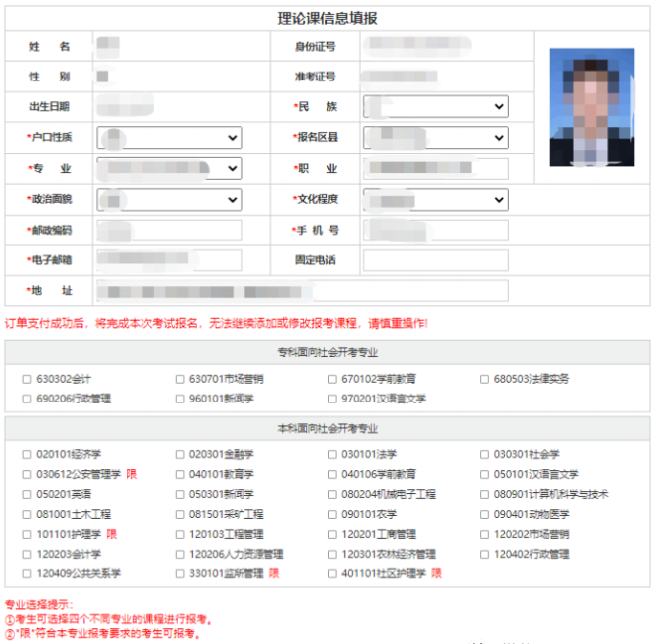Check the 030301社会学 box
The height and width of the screenshot is (644, 651).
tap(484, 454)
